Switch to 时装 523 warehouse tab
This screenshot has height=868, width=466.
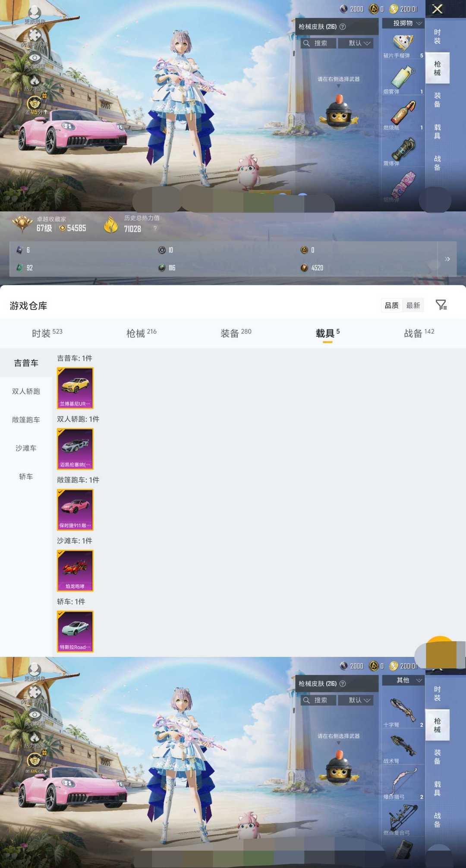tap(47, 333)
